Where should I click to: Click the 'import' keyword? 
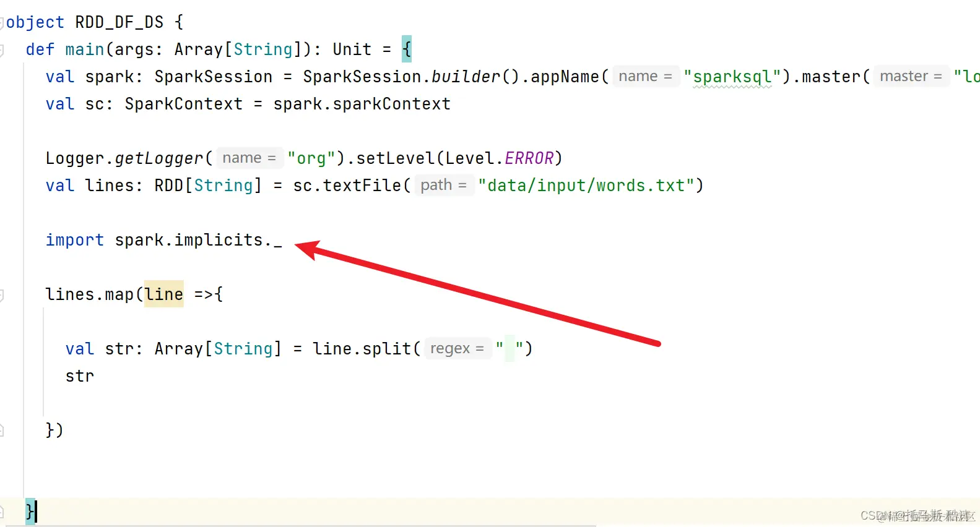[x=74, y=240]
